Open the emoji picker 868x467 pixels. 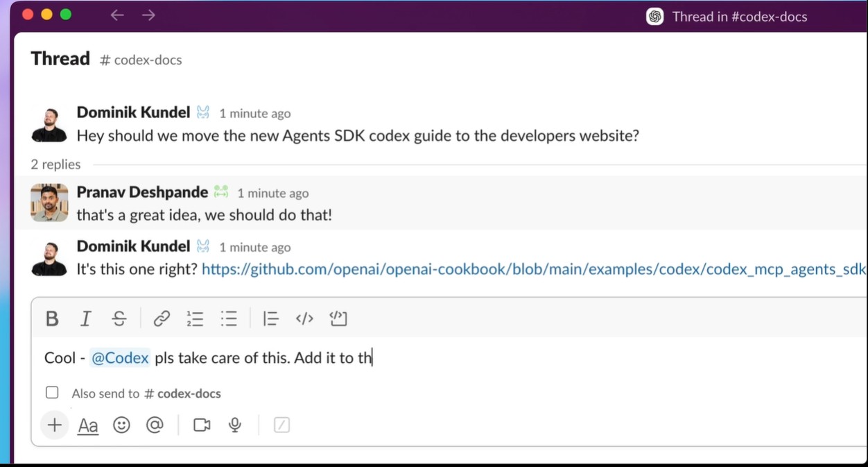121,425
